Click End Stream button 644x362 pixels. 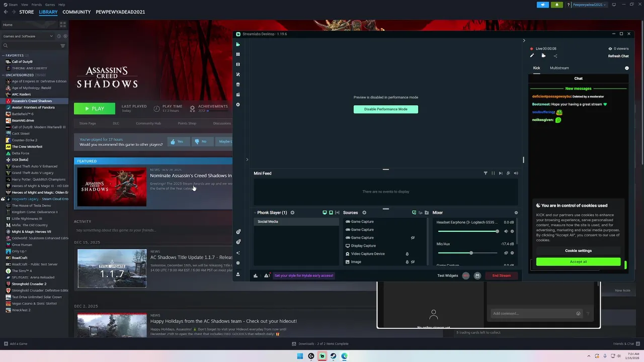[x=502, y=276]
